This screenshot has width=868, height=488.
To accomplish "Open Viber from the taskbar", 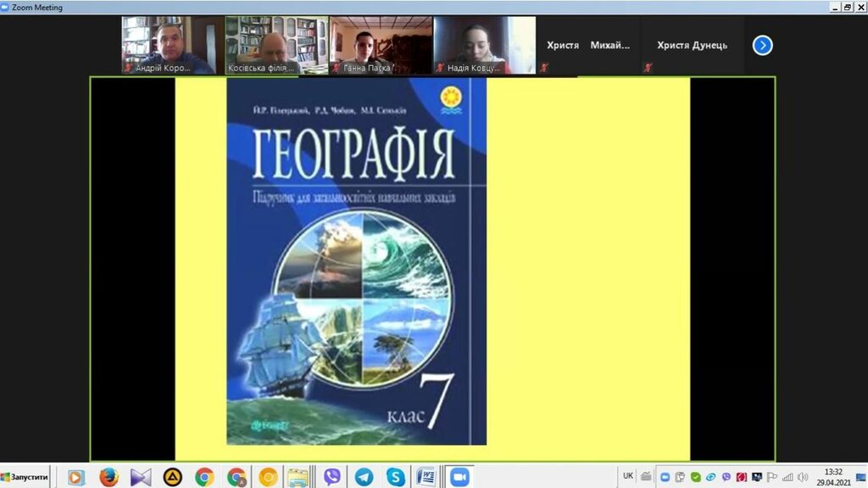I will pos(332,477).
